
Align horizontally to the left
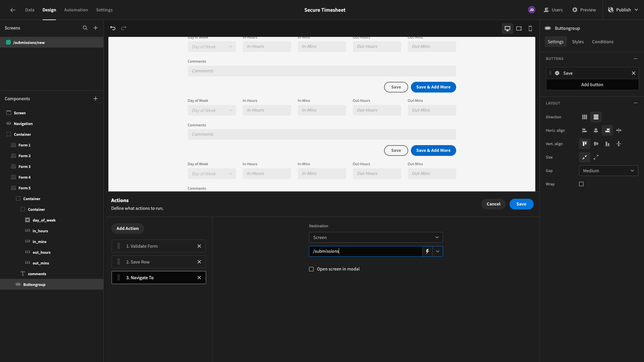pos(585,130)
